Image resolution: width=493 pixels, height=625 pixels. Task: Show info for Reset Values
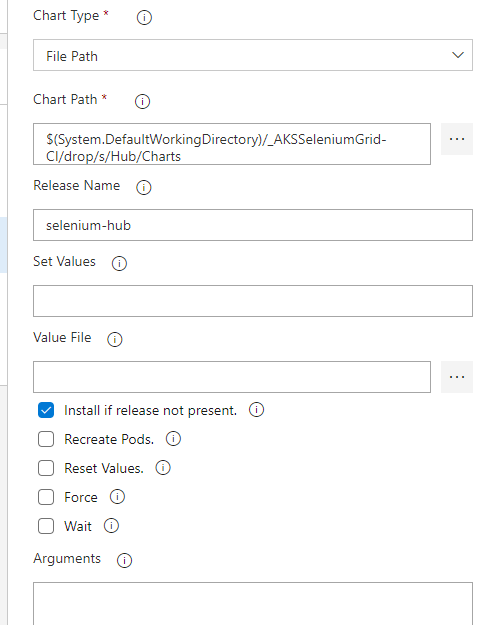(163, 468)
